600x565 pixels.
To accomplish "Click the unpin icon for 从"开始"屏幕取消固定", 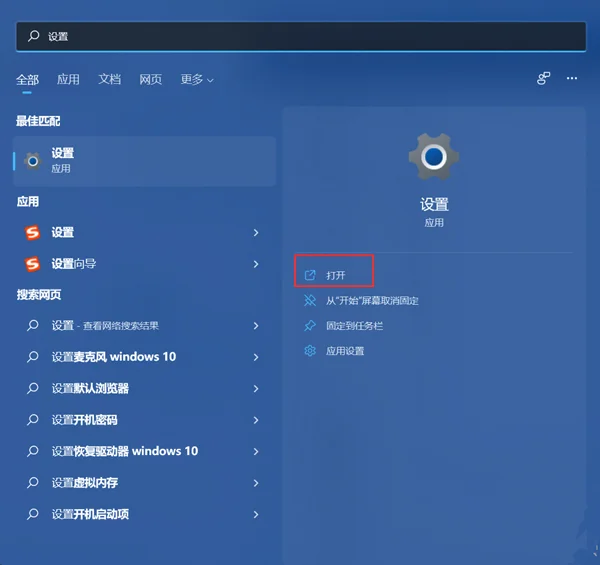I will tap(310, 300).
